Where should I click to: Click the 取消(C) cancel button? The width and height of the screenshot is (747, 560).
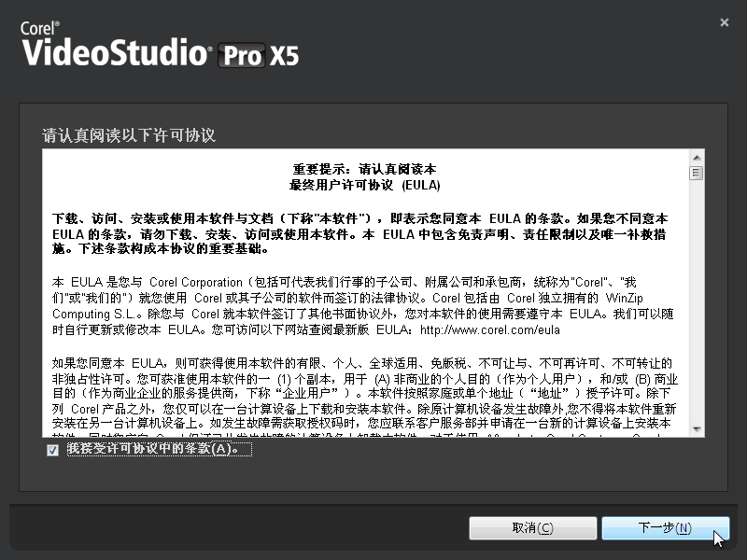(x=532, y=528)
